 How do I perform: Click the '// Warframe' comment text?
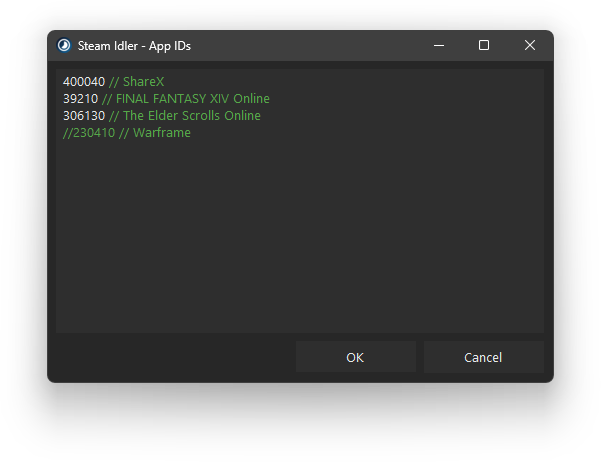pyautogui.click(x=155, y=133)
